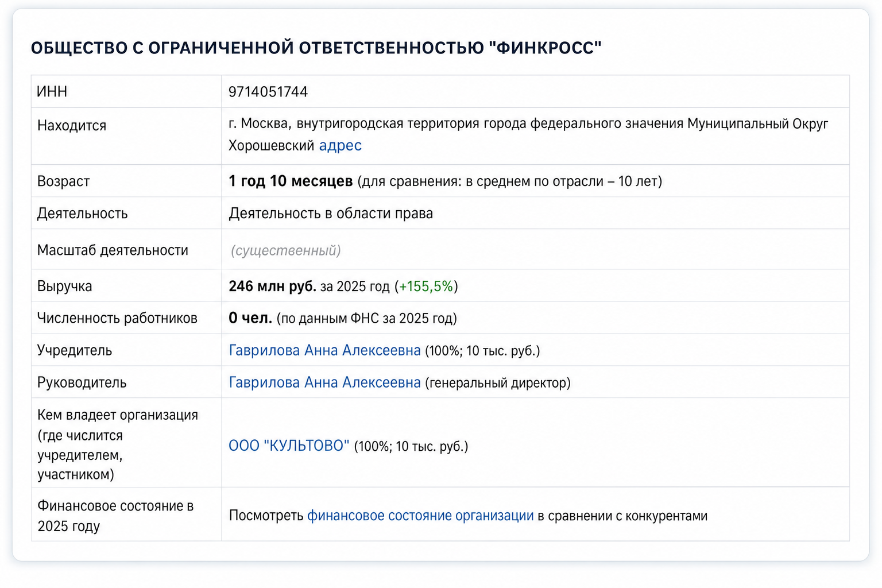Click the bold "0 чел." value
The height and width of the screenshot is (588, 882).
click(250, 318)
